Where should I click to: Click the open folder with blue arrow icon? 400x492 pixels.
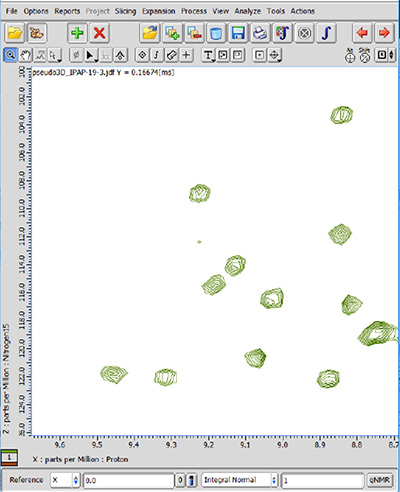150,33
